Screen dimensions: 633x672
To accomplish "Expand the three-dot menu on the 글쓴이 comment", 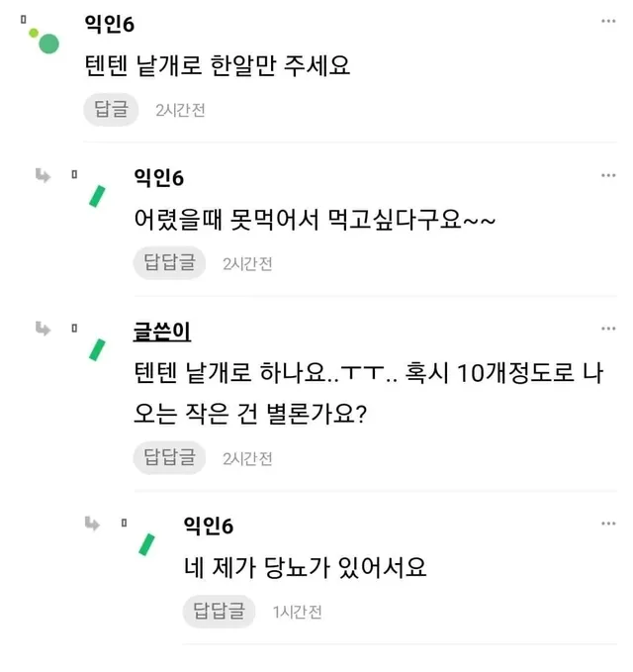I will (x=608, y=329).
